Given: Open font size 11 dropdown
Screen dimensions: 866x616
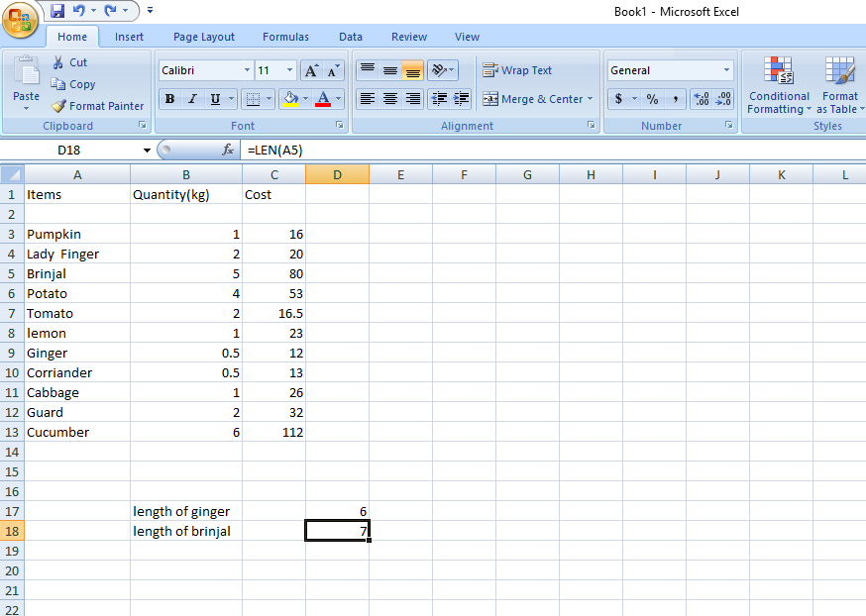Looking at the screenshot, I should pos(289,70).
